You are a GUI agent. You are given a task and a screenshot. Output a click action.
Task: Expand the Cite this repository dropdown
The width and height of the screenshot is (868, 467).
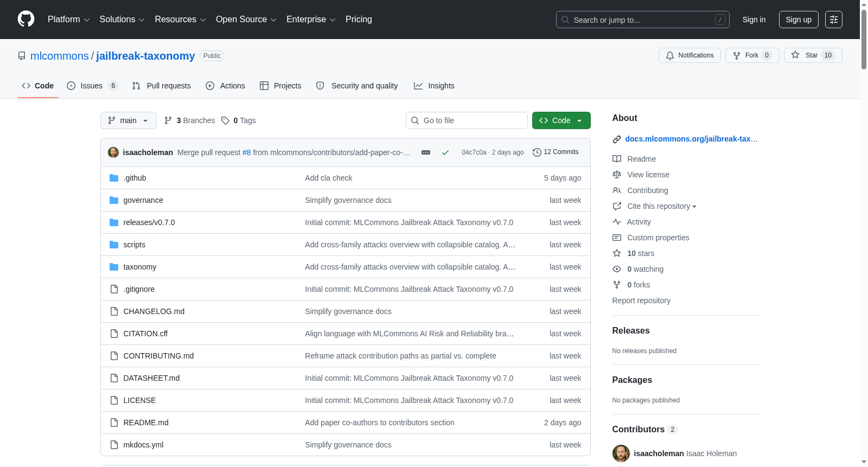tap(662, 206)
